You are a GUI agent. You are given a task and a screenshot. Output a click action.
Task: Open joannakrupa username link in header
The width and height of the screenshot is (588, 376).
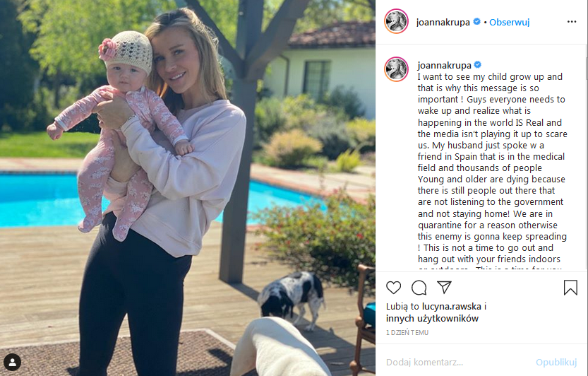(x=443, y=22)
